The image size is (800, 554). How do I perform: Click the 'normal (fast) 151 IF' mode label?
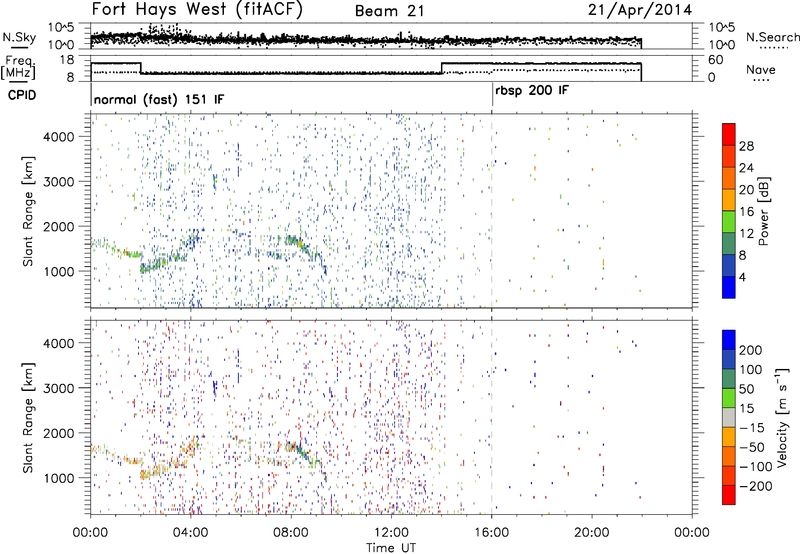point(159,99)
